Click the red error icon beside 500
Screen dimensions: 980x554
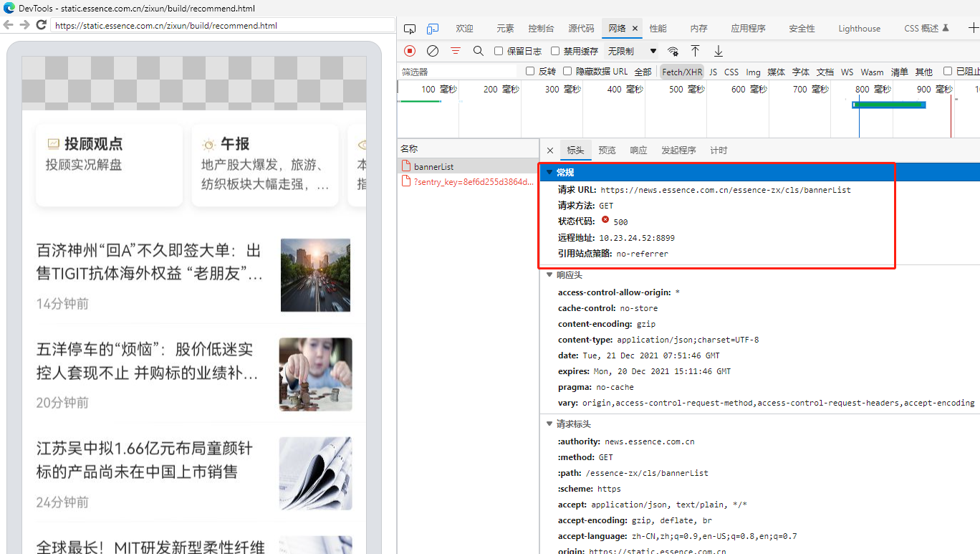click(605, 220)
